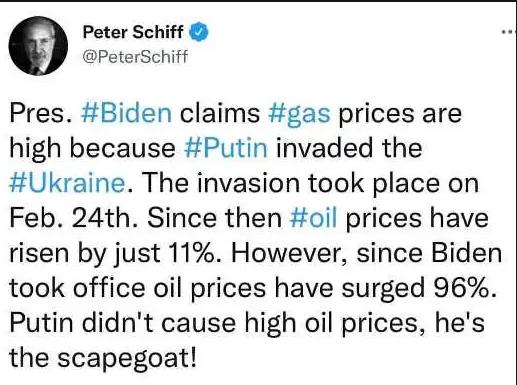
Task: Click the blue verified badge
Action: (199, 32)
